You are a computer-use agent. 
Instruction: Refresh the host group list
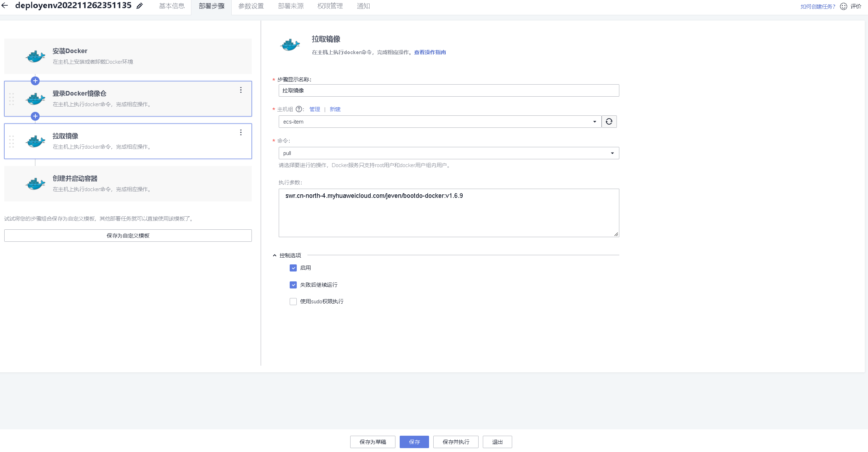(x=609, y=121)
